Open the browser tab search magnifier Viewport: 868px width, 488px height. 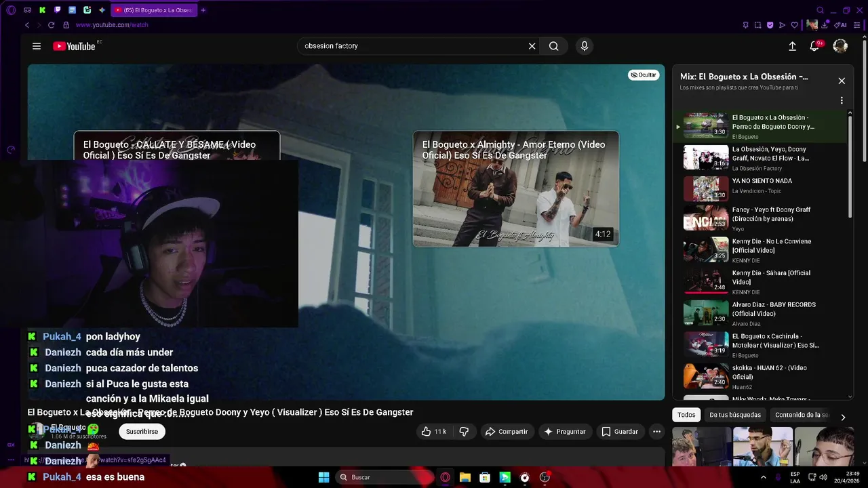click(x=820, y=10)
